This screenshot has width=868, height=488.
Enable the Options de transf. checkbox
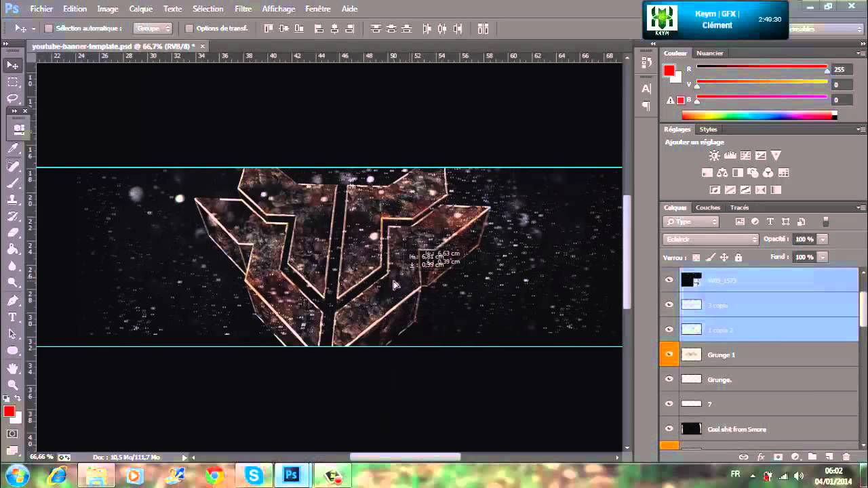189,28
